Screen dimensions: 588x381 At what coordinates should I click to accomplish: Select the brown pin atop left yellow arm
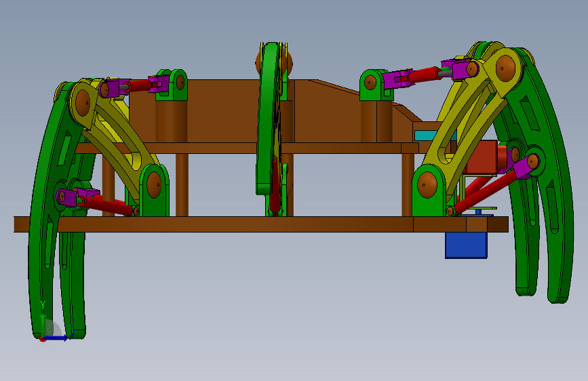(83, 103)
